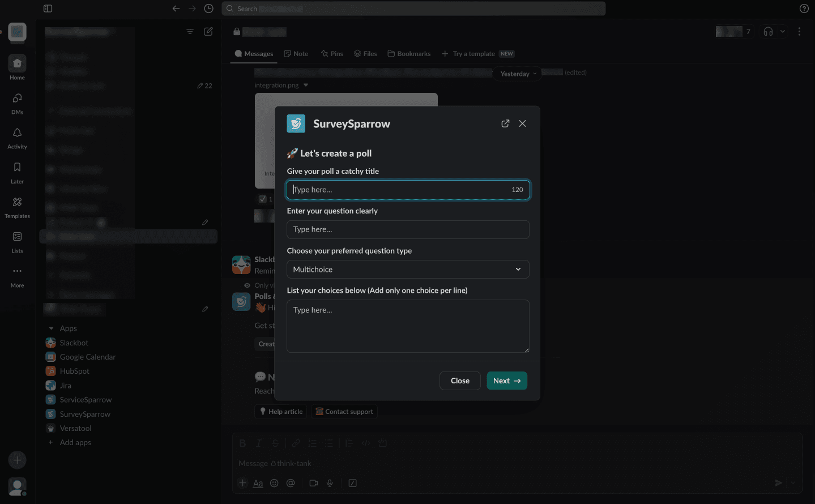The height and width of the screenshot is (504, 815).
Task: Open the Multichoice question type dropdown
Action: (x=408, y=270)
